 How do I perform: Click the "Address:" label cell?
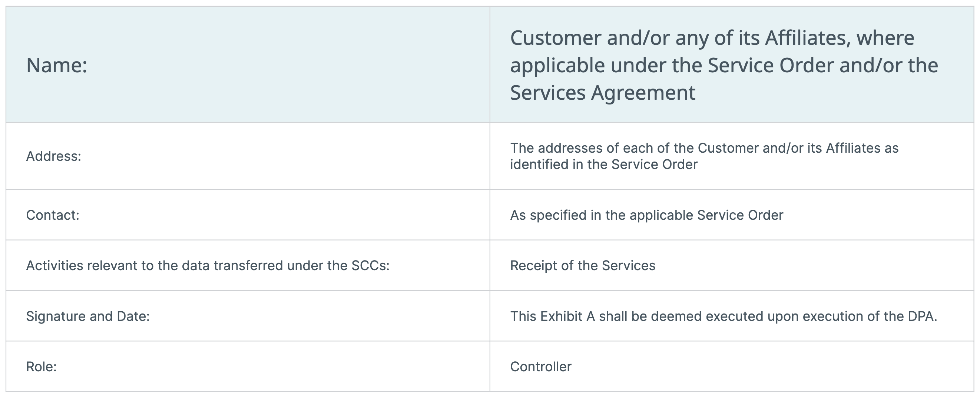tap(248, 156)
